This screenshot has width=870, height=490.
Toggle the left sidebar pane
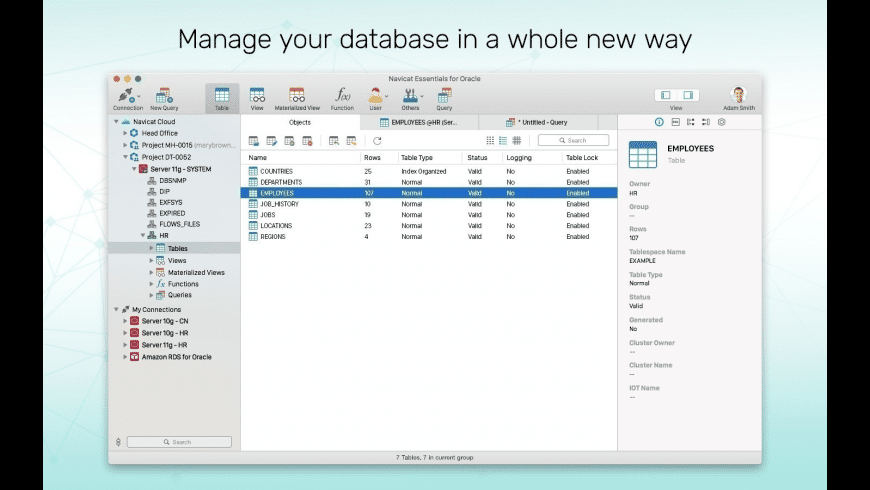[x=666, y=95]
